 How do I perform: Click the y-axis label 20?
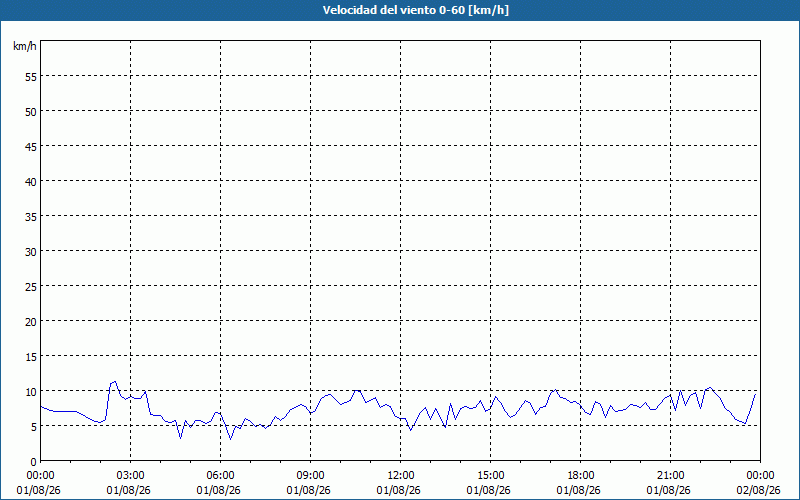(x=31, y=321)
